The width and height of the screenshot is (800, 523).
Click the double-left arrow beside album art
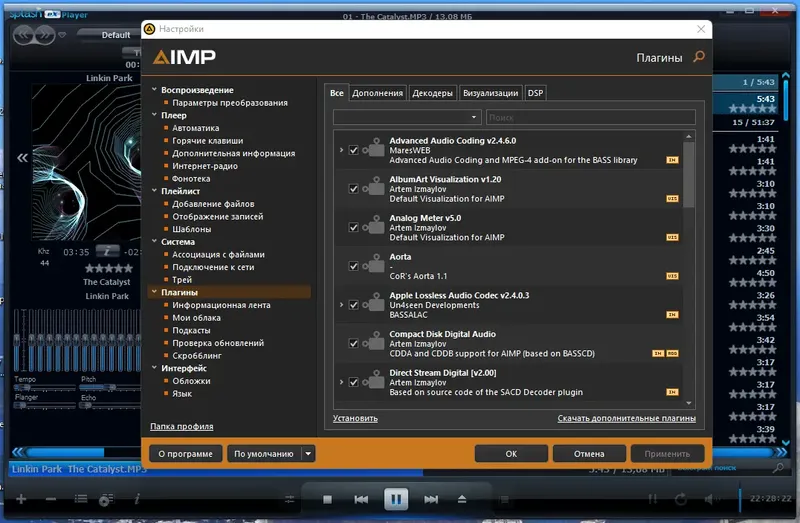click(22, 158)
